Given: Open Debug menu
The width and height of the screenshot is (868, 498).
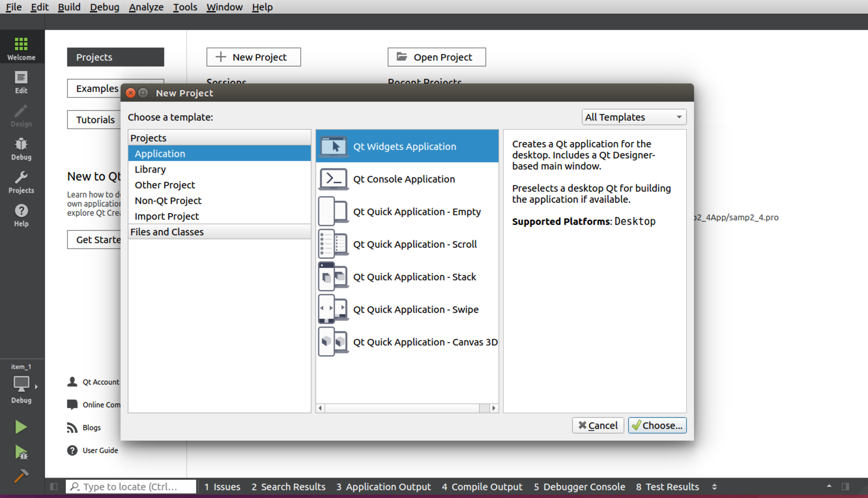Looking at the screenshot, I should 105,7.
